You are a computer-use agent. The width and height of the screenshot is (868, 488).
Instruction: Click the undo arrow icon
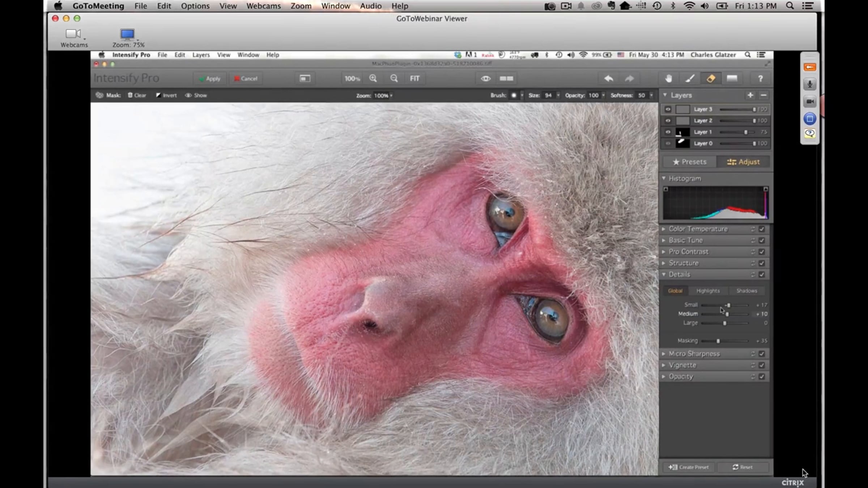(x=608, y=78)
